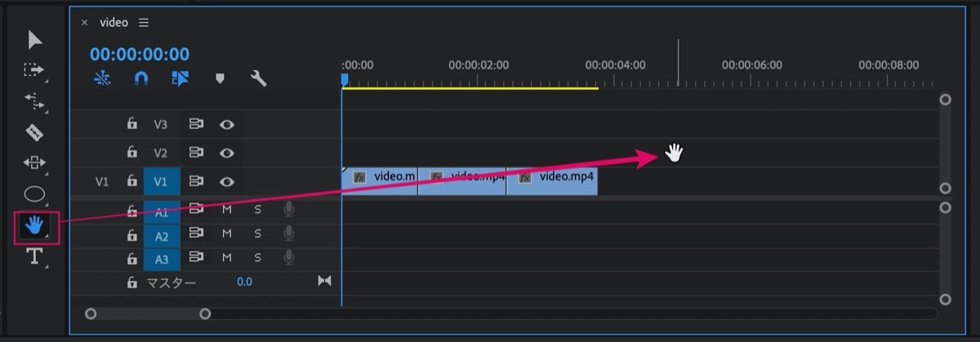Select the Track Select Forward tool
980x342 pixels.
tap(34, 70)
